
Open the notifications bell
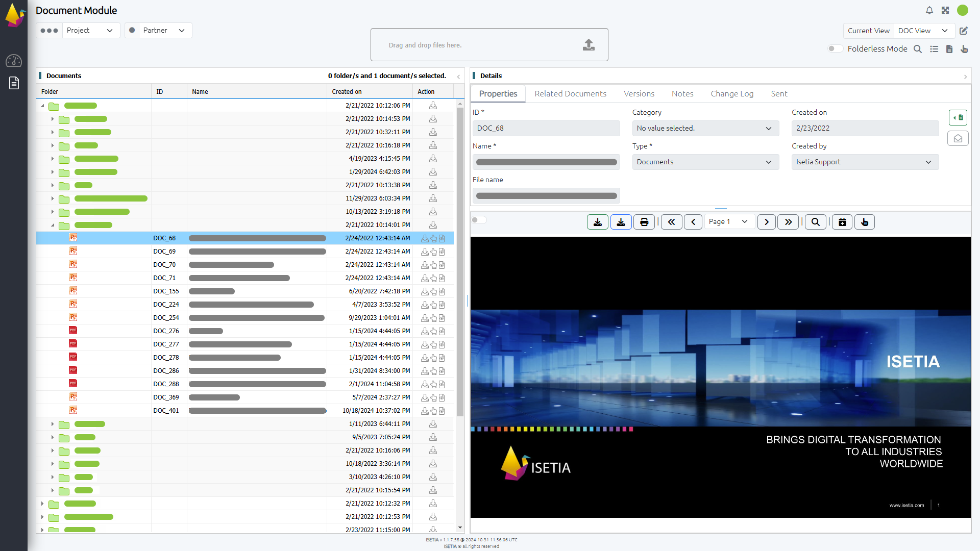[x=929, y=10]
